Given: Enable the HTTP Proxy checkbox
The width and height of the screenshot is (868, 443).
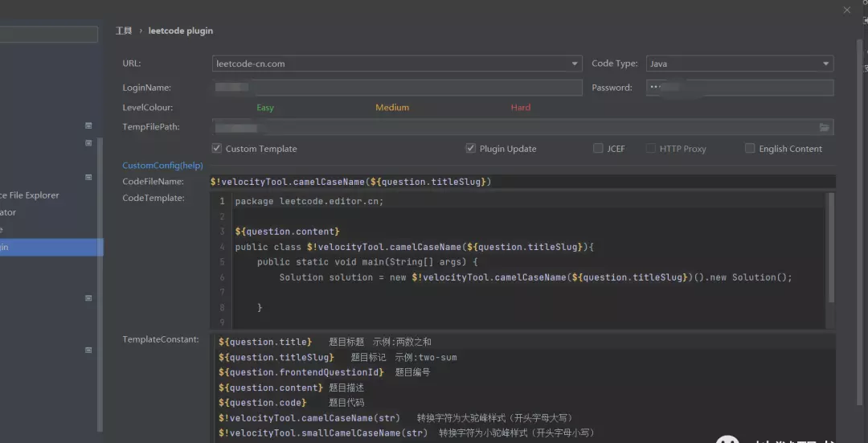Looking at the screenshot, I should [650, 149].
